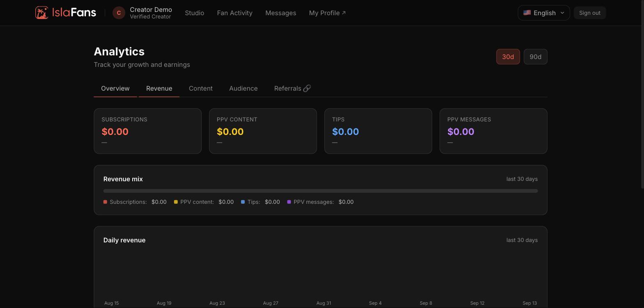644x308 pixels.
Task: Click the Aug 31 axis label
Action: click(x=324, y=303)
